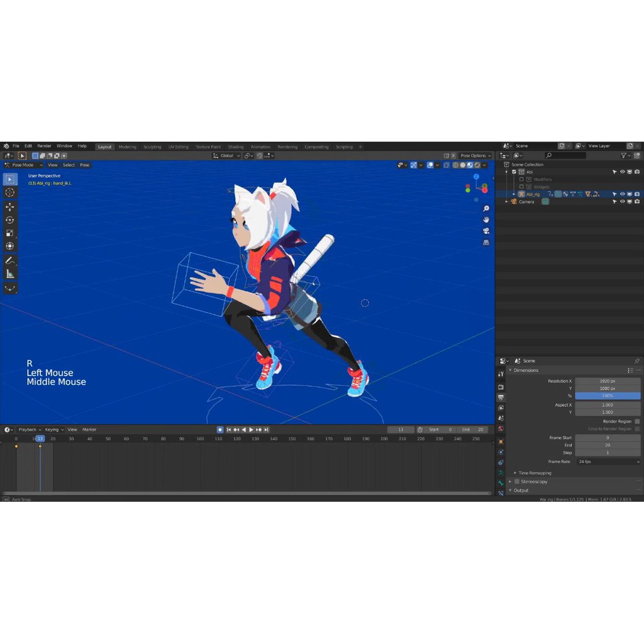Open the Frame Rate 24 fps dropdown

(608, 462)
